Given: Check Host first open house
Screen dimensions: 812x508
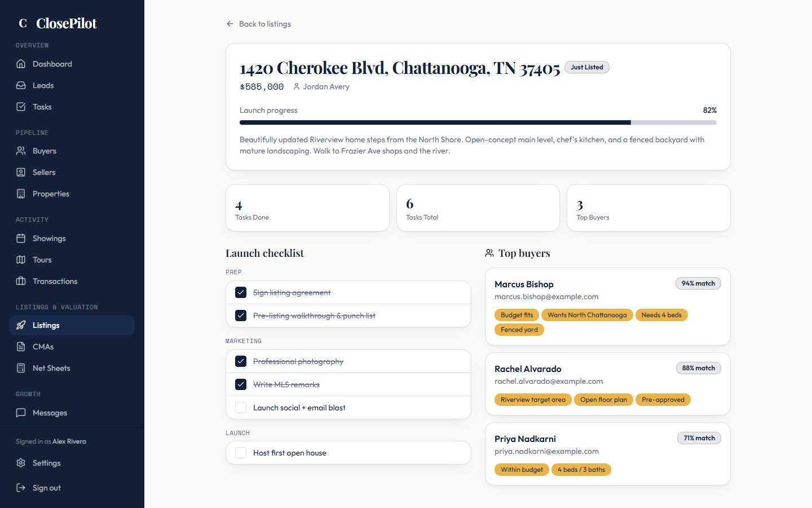Looking at the screenshot, I should pos(241,453).
